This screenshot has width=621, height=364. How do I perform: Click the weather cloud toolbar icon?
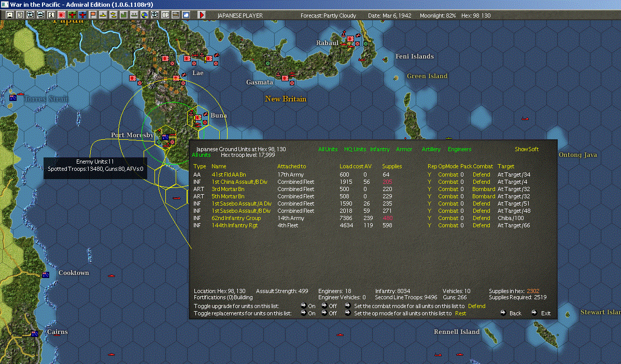point(186,15)
